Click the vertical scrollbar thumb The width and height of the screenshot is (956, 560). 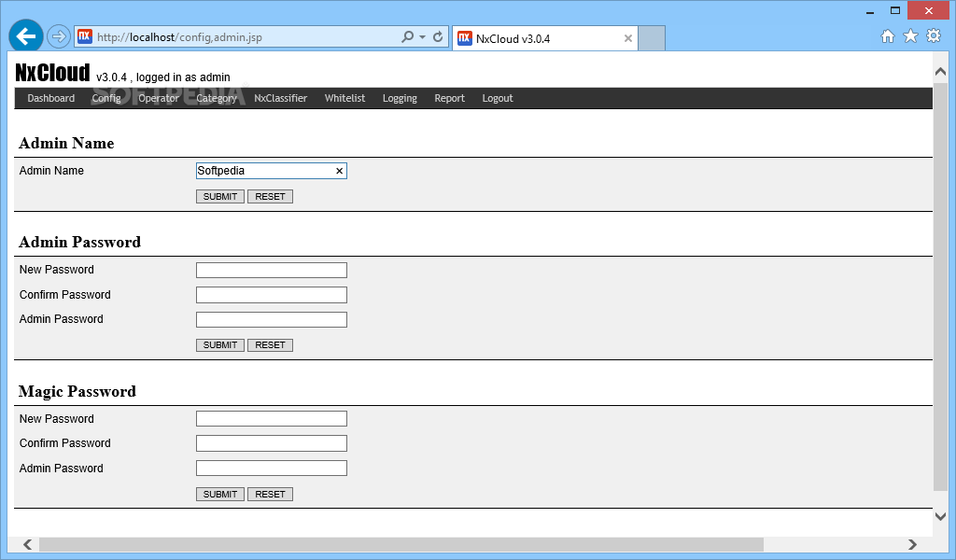940,287
